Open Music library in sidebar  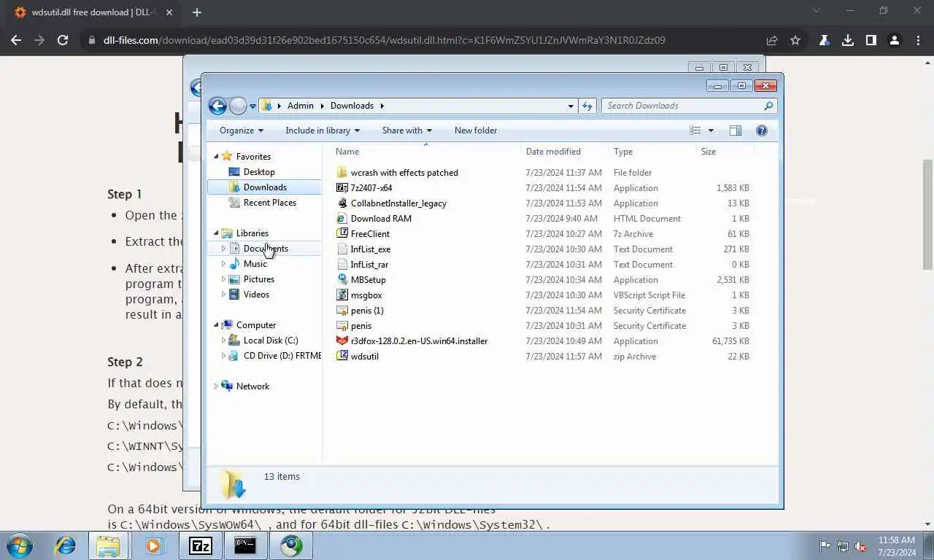(x=255, y=264)
